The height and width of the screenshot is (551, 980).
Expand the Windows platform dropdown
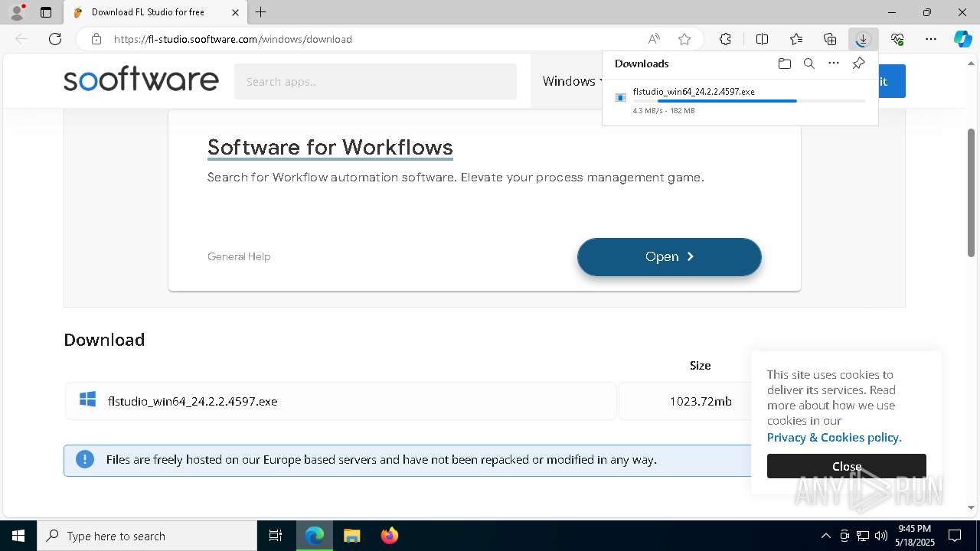click(572, 81)
